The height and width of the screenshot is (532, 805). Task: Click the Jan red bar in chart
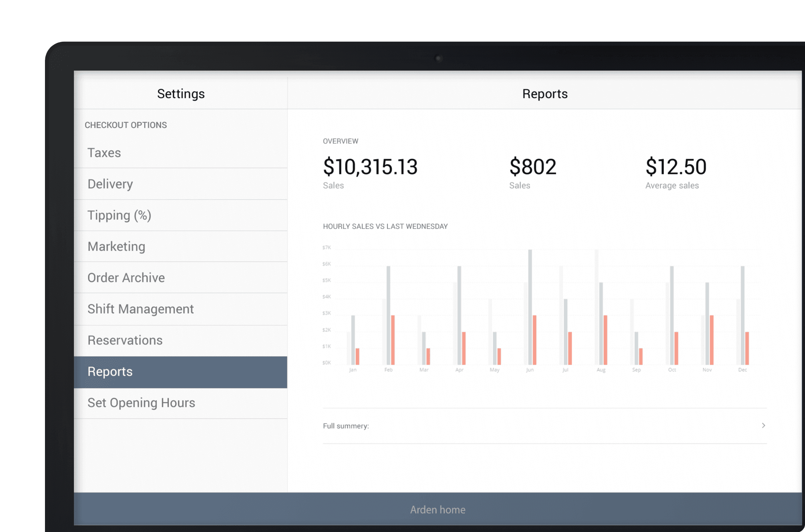[x=358, y=356]
